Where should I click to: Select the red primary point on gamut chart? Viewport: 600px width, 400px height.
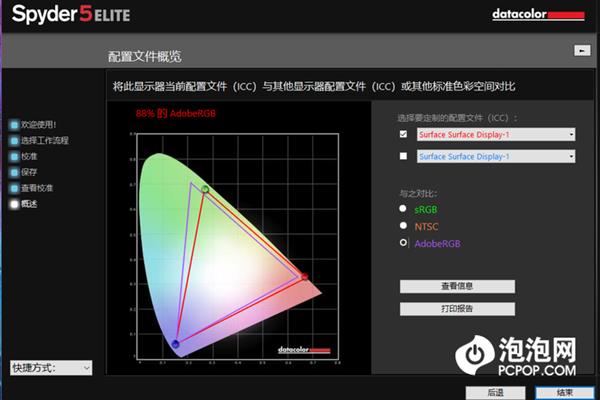305,276
